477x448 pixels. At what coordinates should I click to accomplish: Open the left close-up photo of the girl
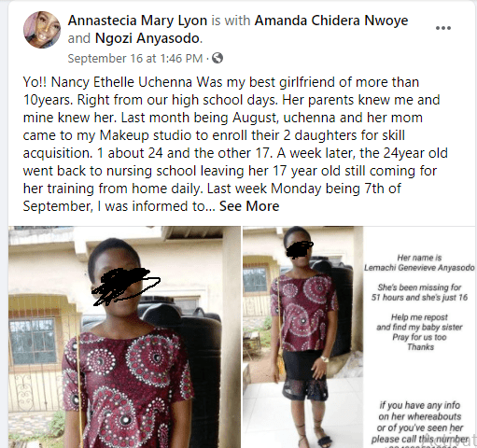pos(124,337)
